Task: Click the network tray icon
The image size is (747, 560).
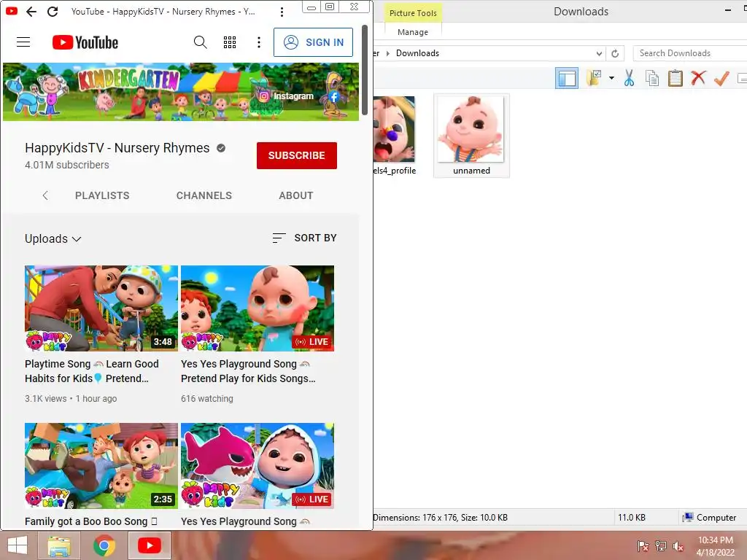Action: click(x=661, y=546)
